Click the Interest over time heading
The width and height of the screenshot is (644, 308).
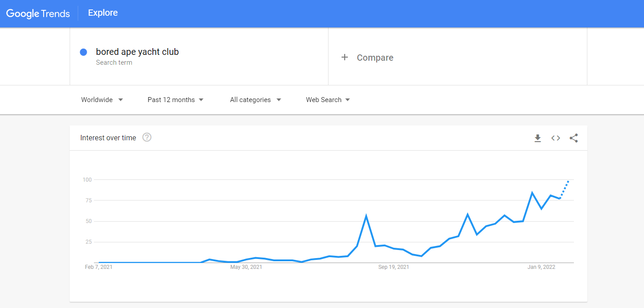click(108, 138)
